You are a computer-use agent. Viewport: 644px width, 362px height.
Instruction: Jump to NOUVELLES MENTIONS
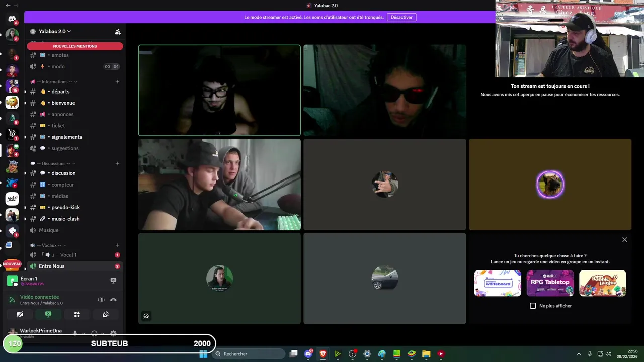pyautogui.click(x=75, y=46)
